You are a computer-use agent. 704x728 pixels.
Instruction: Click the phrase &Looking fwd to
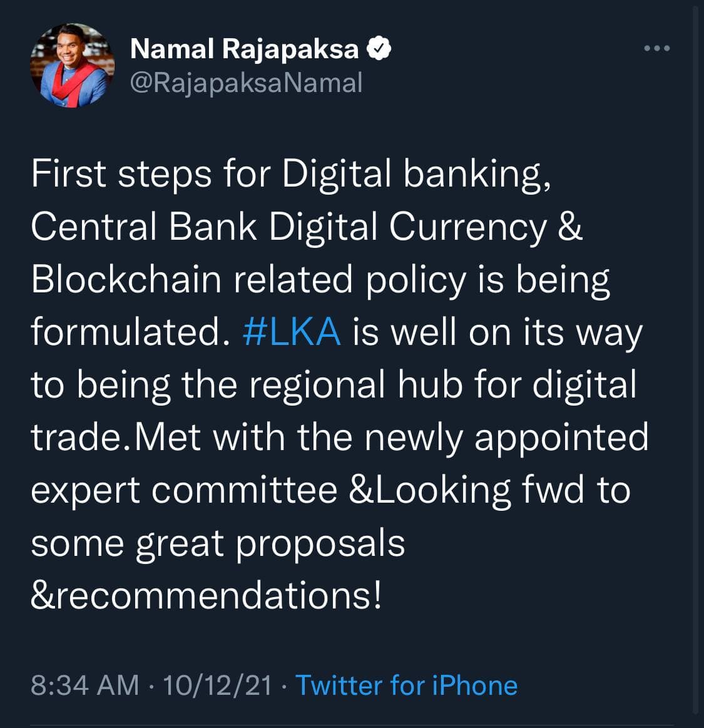coord(489,490)
